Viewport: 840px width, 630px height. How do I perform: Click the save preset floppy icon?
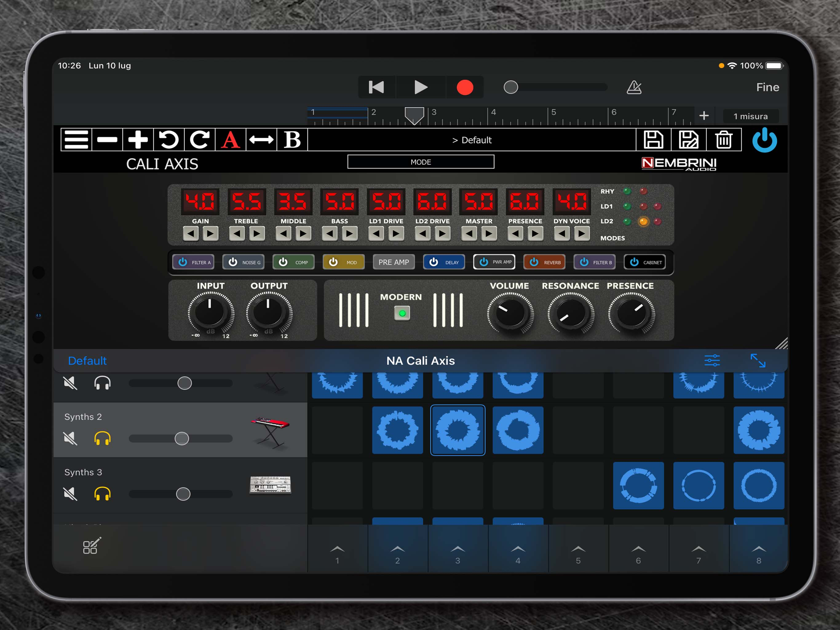653,140
